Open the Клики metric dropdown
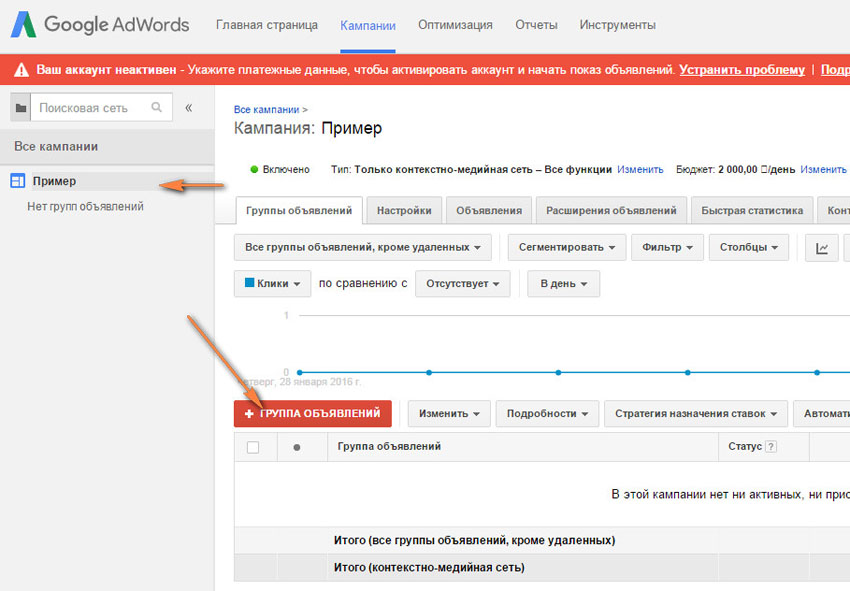This screenshot has height=591, width=850. coord(272,284)
